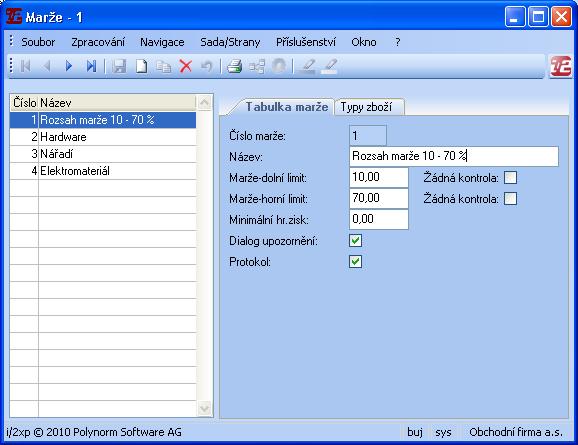Delete the record with the red X icon
This screenshot has width=578, height=445.
pos(185,66)
